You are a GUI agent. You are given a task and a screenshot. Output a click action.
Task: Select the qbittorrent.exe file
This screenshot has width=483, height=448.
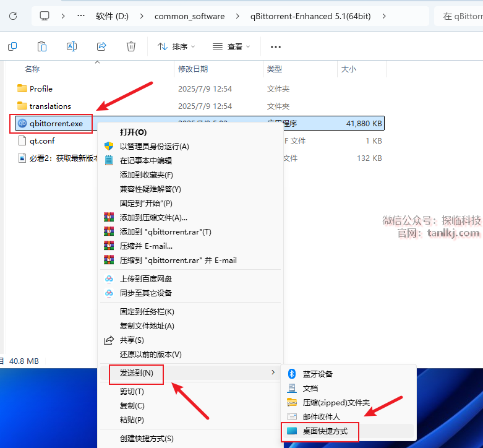pyautogui.click(x=200, y=123)
